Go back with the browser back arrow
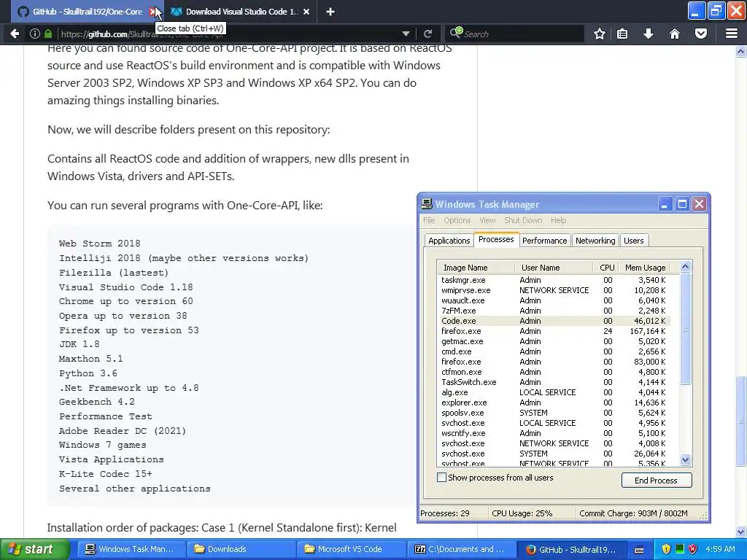 click(x=15, y=34)
